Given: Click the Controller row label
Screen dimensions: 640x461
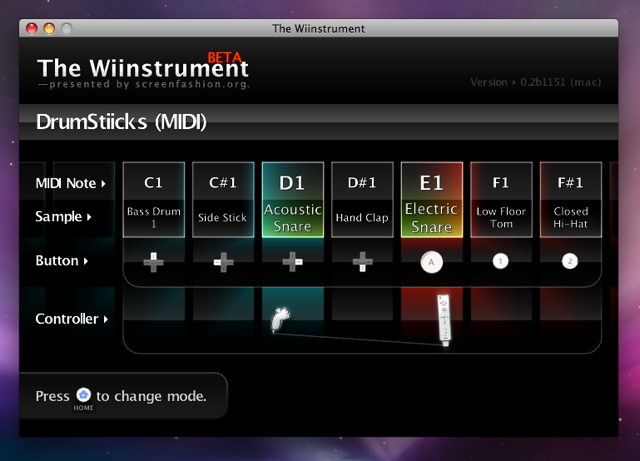Looking at the screenshot, I should 71,319.
